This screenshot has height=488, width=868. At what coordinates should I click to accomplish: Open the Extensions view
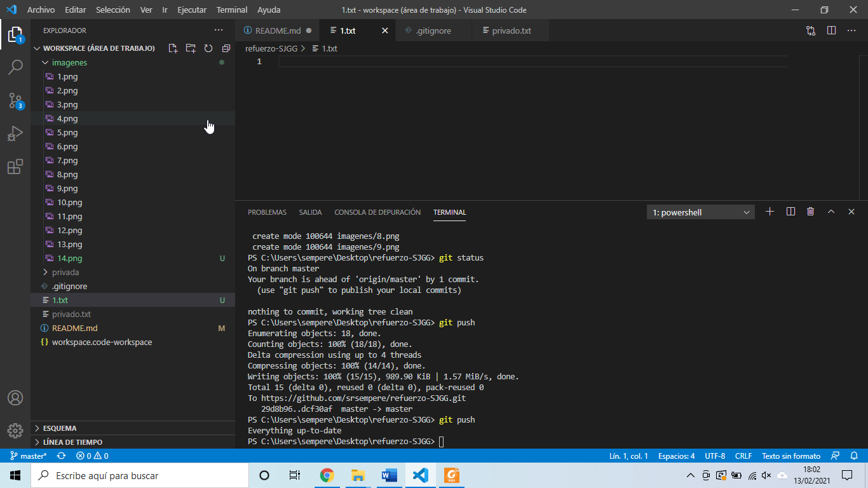(15, 166)
